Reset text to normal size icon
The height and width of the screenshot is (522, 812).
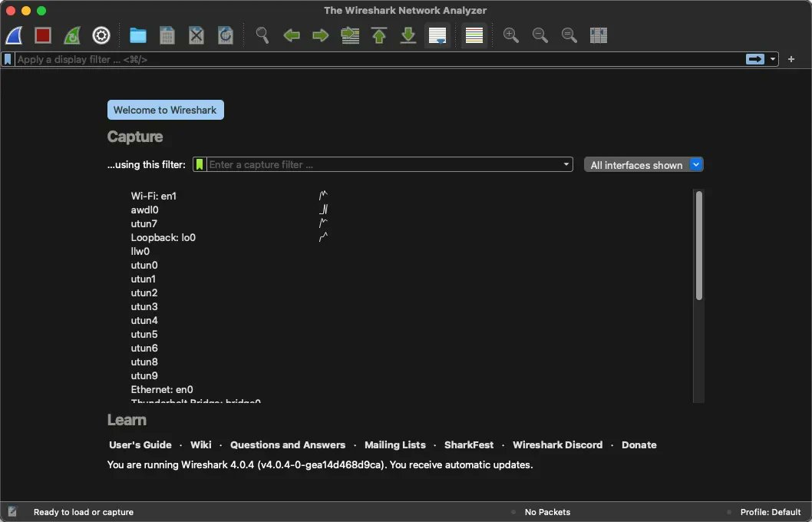[x=569, y=35]
